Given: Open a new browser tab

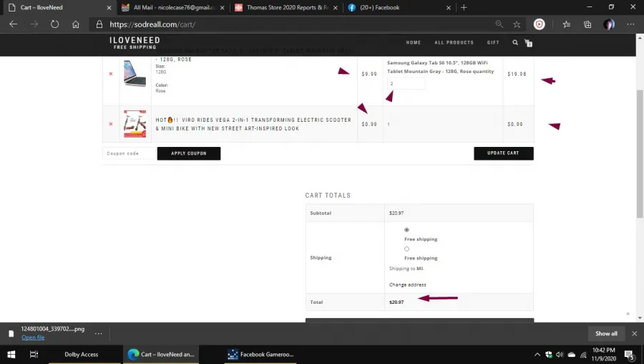Looking at the screenshot, I should point(464,7).
